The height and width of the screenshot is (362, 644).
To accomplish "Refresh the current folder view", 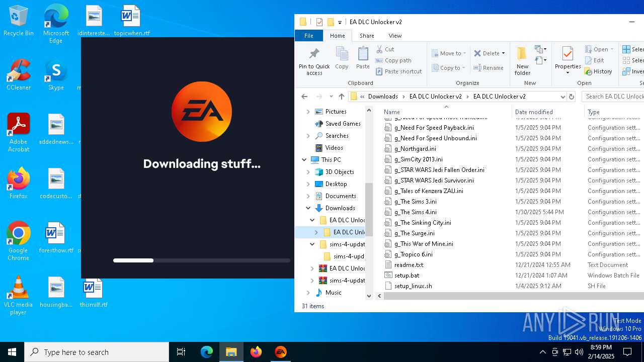I will 571,97.
